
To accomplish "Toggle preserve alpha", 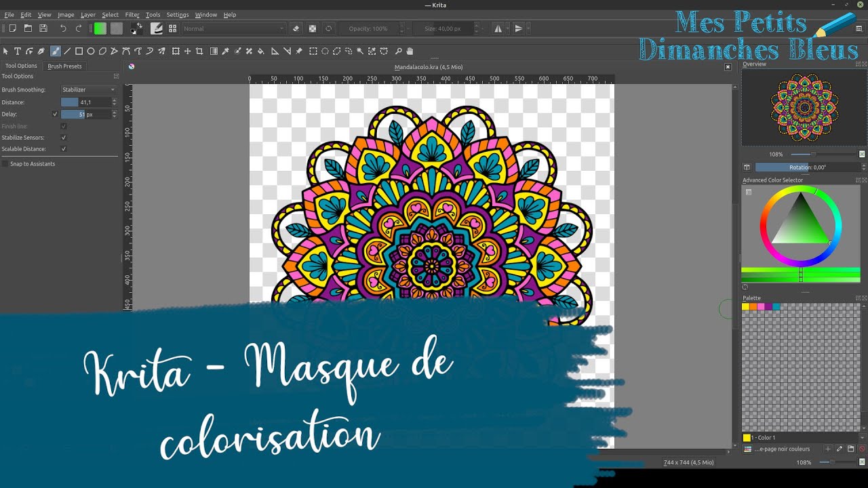I will click(313, 28).
